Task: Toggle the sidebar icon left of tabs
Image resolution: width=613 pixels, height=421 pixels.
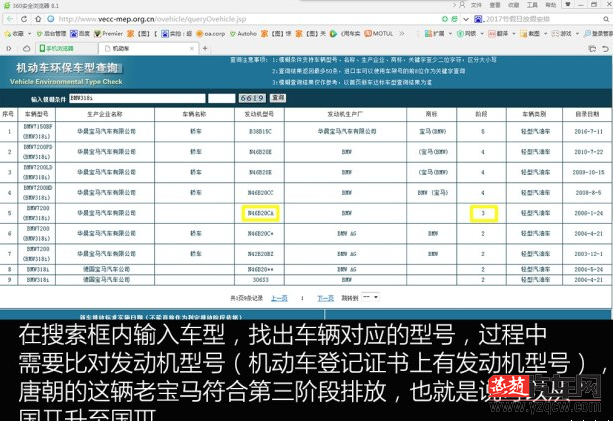Action: (x=9, y=48)
